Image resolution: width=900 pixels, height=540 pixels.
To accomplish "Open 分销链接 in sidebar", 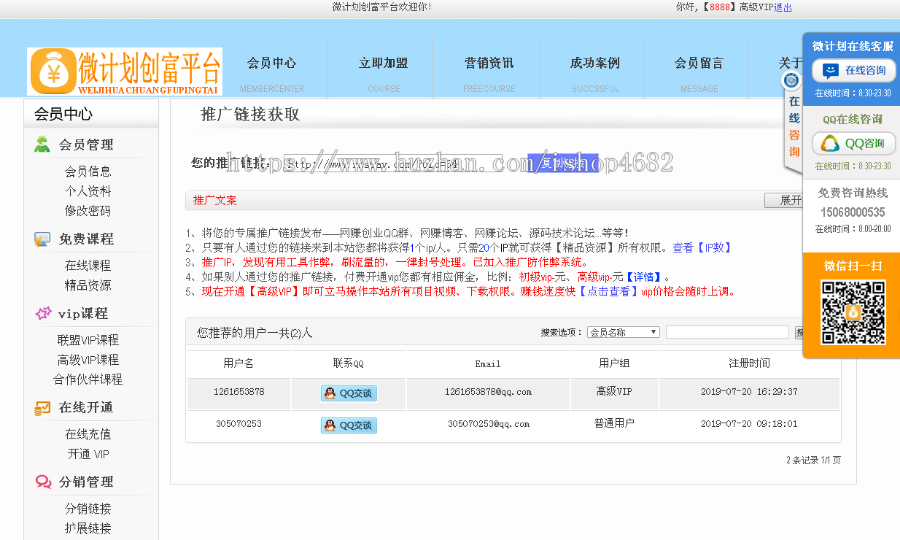I will coord(88,508).
